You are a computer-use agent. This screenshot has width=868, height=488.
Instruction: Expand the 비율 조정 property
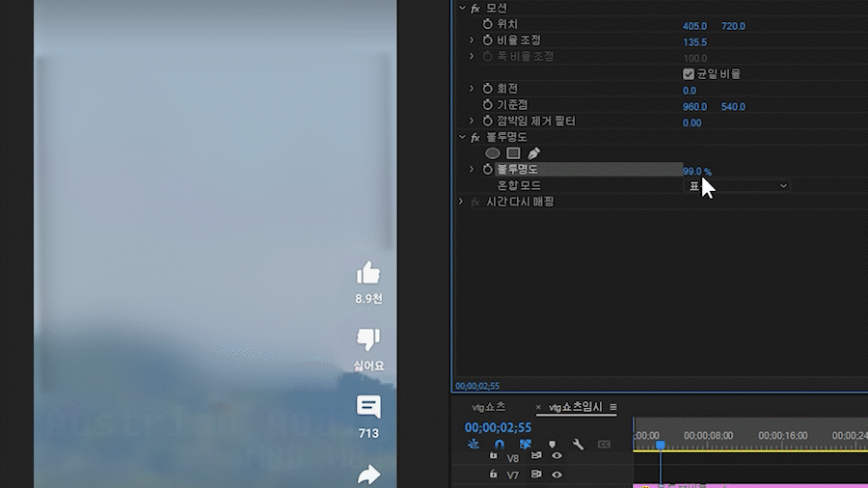pyautogui.click(x=472, y=40)
